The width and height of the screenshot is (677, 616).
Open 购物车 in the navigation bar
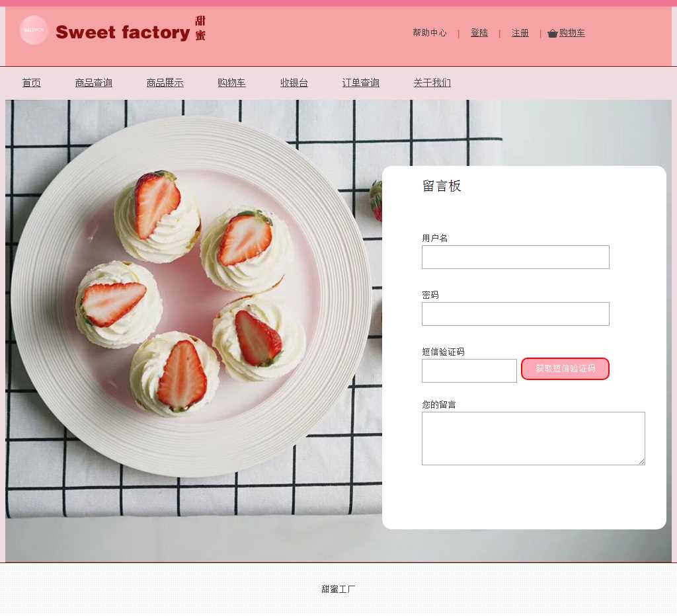coord(231,83)
